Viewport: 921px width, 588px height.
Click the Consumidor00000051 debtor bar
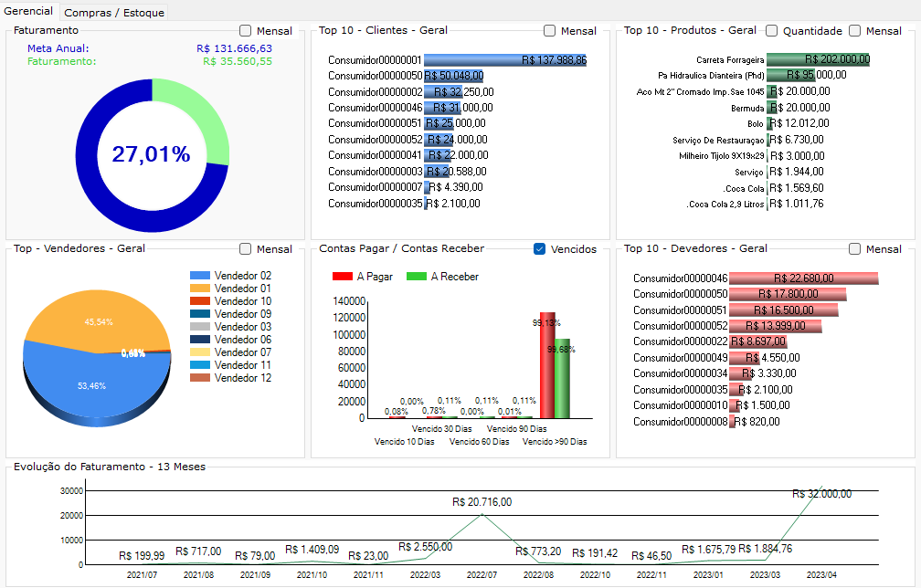(784, 310)
